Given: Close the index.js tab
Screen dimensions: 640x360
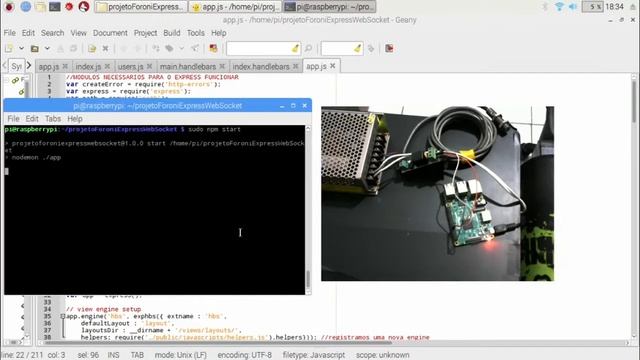Looking at the screenshot, I should (x=107, y=66).
